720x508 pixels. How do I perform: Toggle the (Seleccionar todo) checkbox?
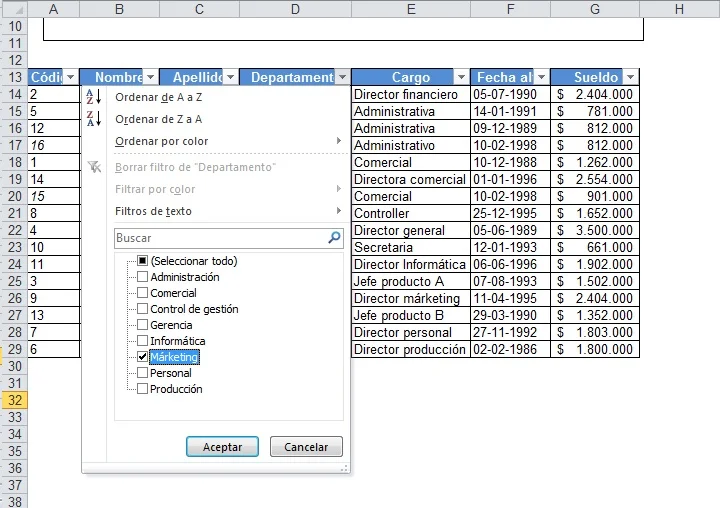[142, 261]
